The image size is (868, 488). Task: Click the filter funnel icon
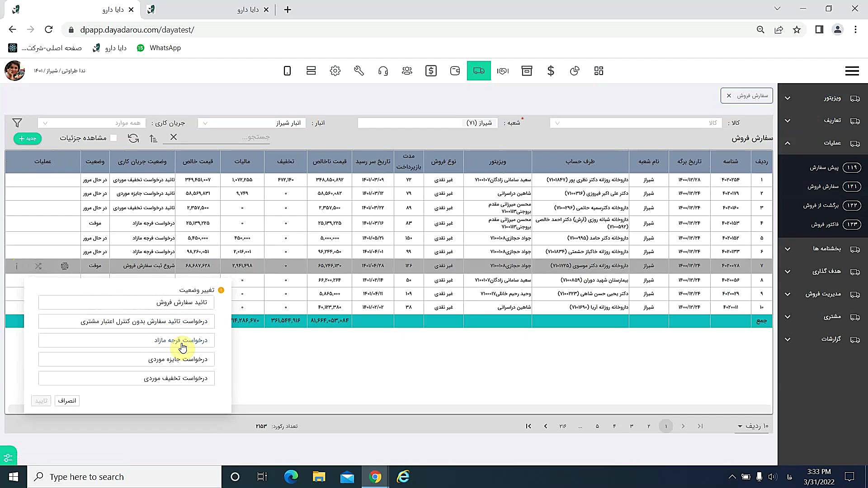17,123
